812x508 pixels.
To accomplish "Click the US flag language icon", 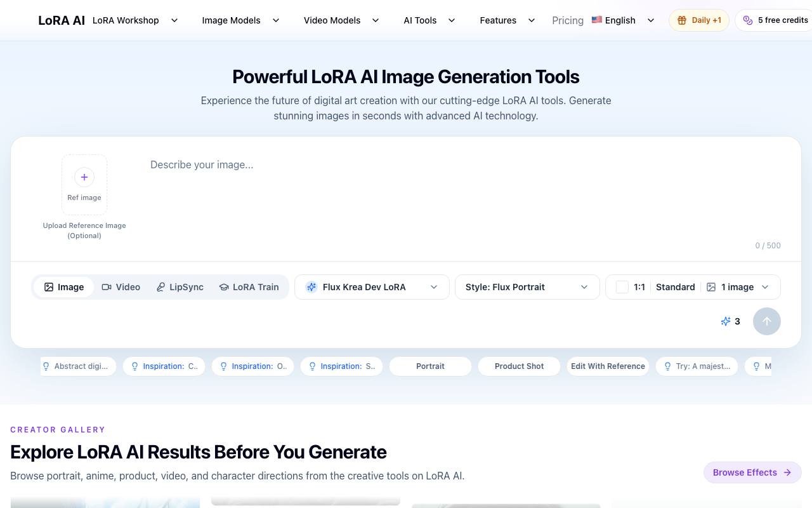I will tap(596, 20).
